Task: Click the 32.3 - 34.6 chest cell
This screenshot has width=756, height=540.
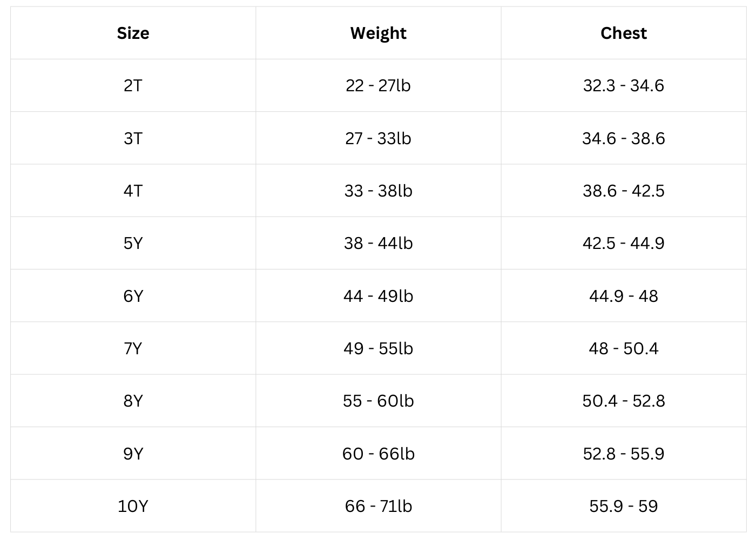Action: tap(623, 86)
